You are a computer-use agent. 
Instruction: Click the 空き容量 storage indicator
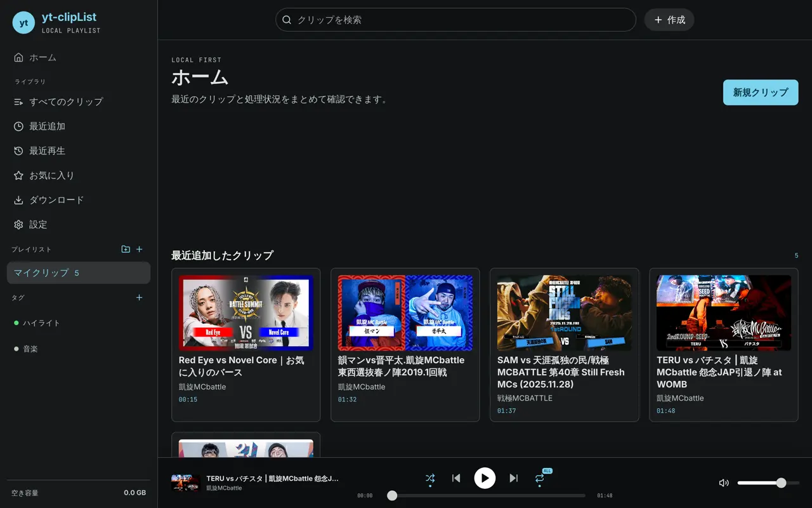(x=79, y=493)
